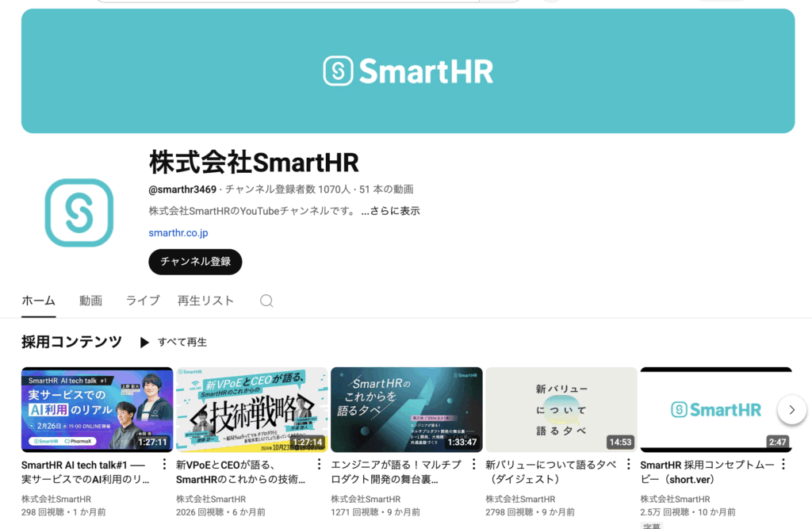
Task: Select the ホーム tab
Action: (38, 301)
